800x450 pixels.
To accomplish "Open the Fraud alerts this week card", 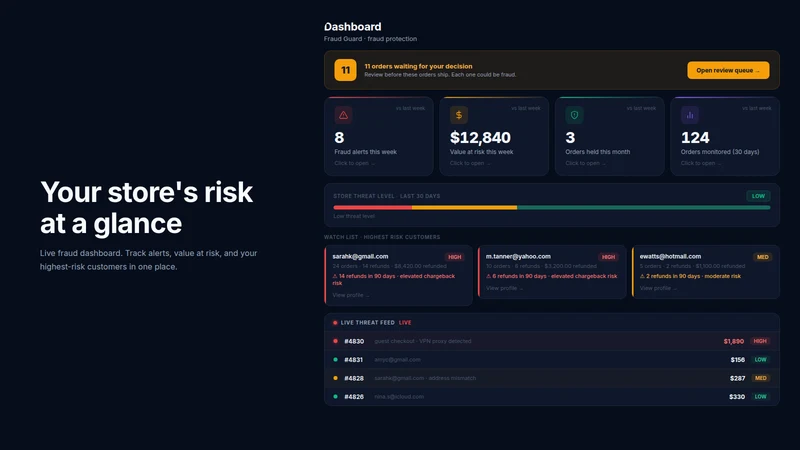I will coord(379,136).
